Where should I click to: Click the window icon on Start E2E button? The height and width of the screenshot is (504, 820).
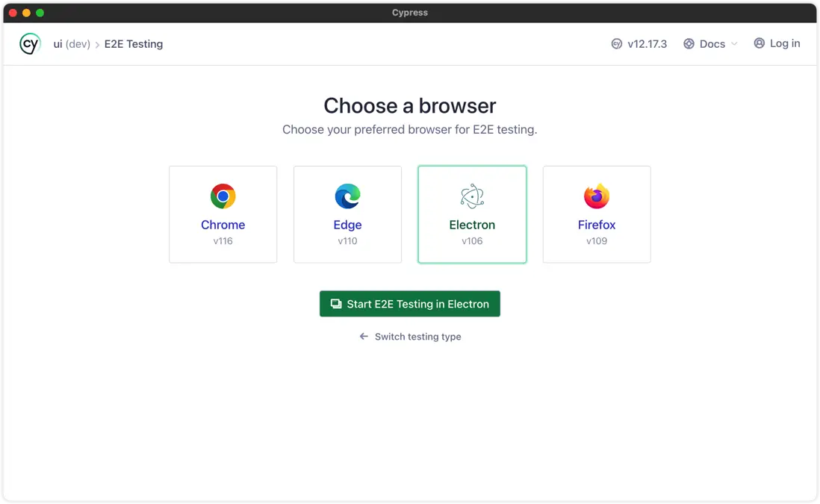pyautogui.click(x=336, y=304)
